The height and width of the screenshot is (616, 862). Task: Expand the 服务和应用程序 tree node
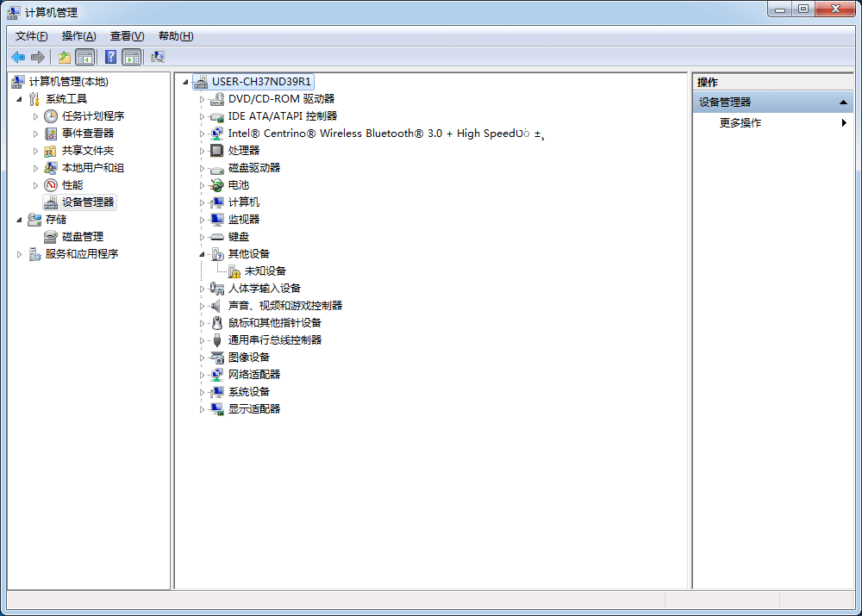(19, 254)
